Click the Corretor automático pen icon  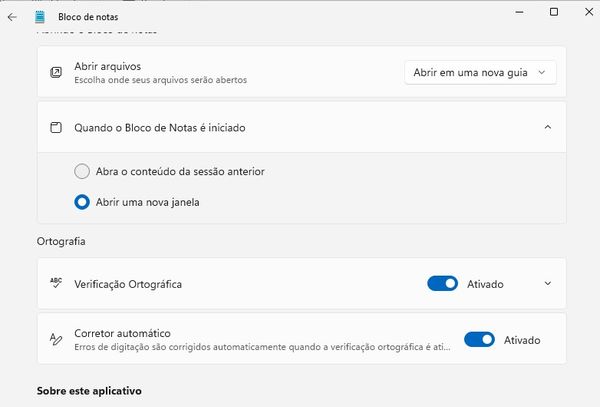(56, 339)
